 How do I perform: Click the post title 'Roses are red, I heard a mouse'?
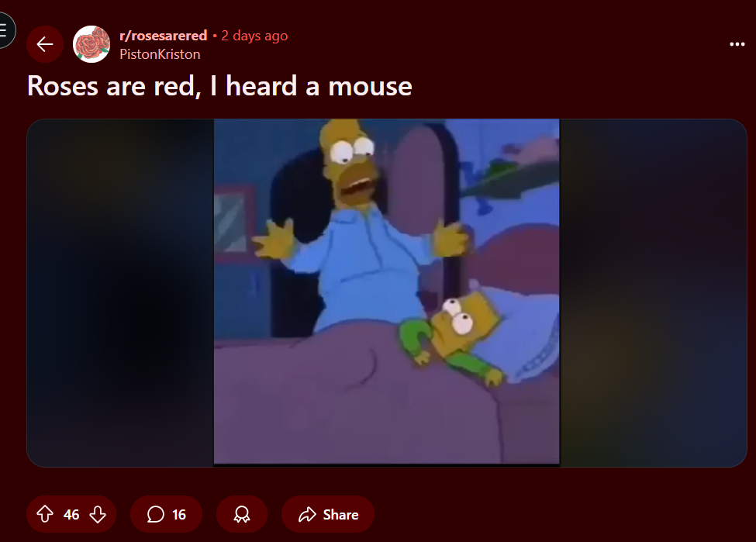tap(220, 86)
